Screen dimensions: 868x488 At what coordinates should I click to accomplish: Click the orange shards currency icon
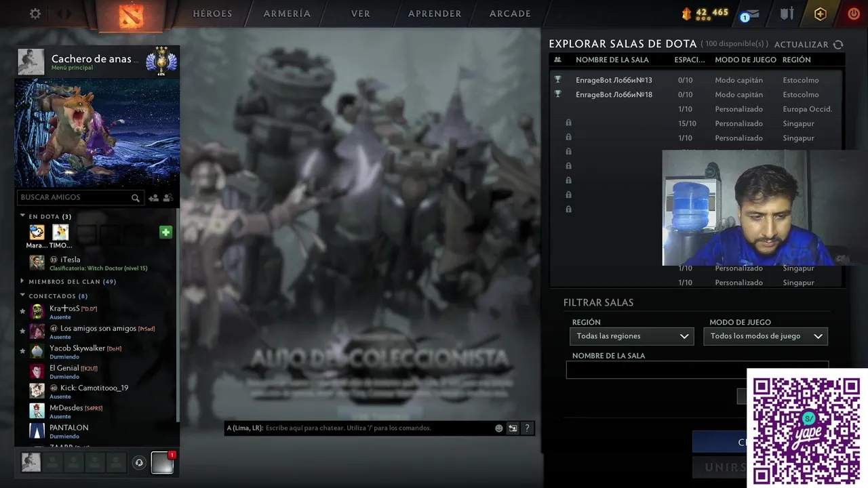686,13
